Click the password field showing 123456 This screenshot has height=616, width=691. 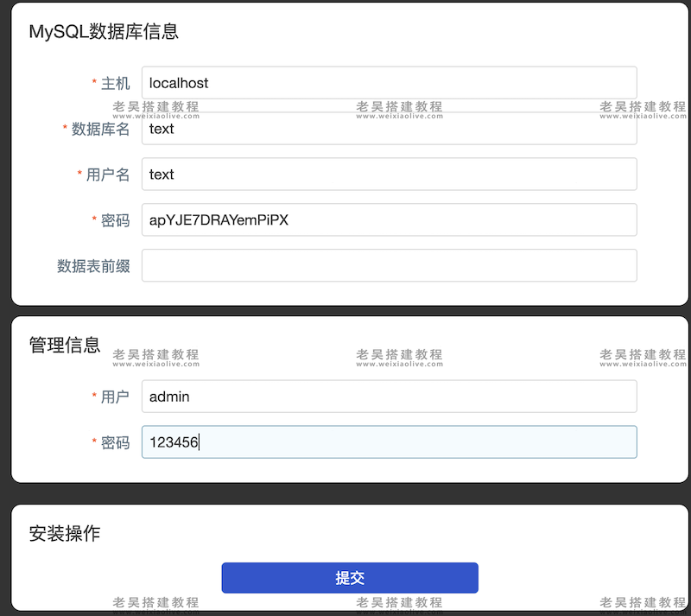389,441
